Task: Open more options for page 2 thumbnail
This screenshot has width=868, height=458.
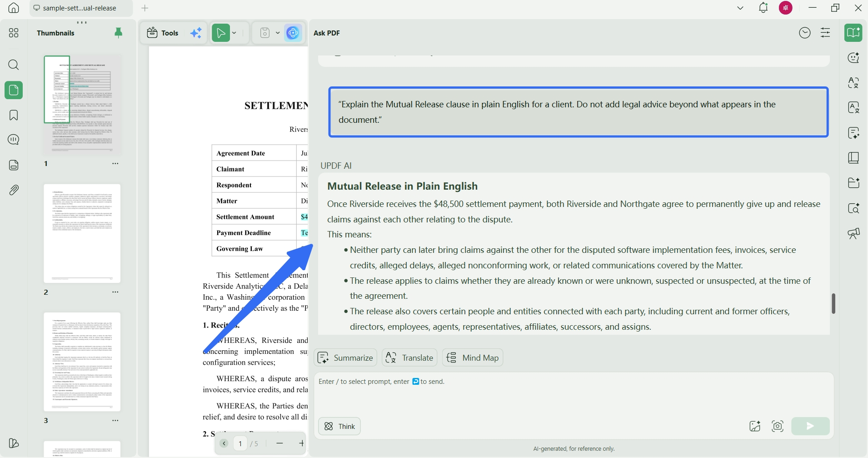Action: [x=115, y=292]
